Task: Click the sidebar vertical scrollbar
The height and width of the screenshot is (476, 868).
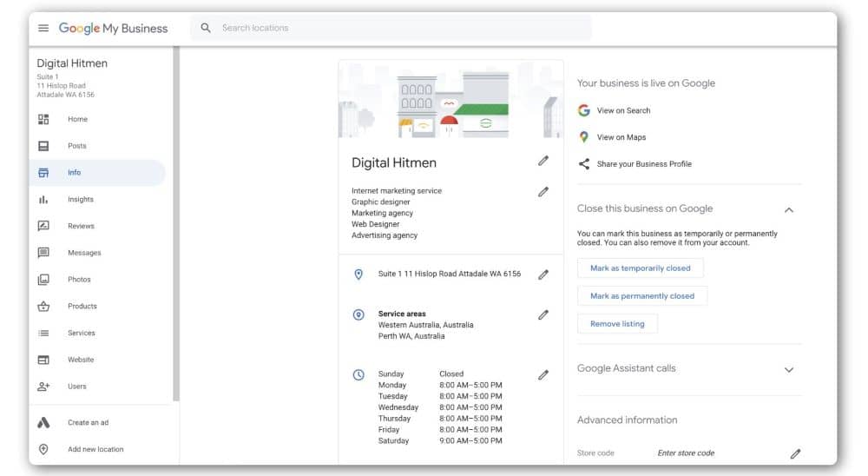Action: click(x=176, y=223)
